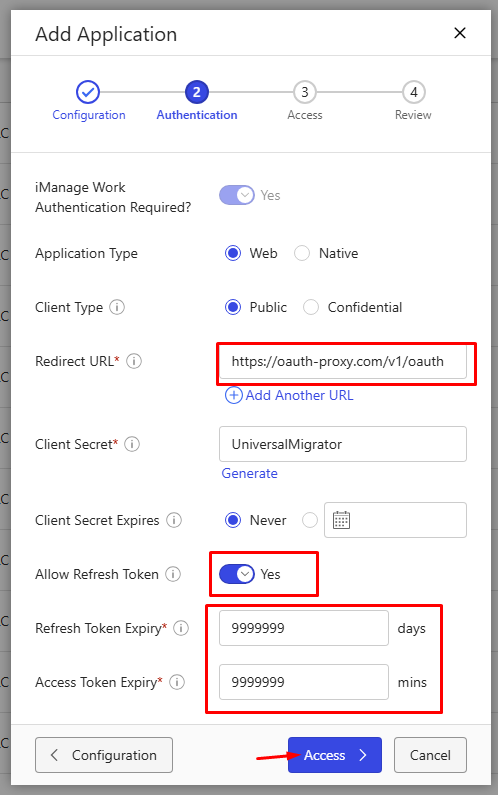
Task: Open the calendar date picker icon
Action: point(341,520)
